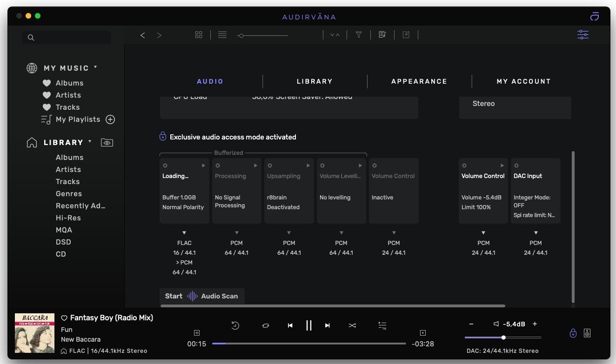Click the gear icon on Upsampling block
This screenshot has height=364, width=616.
(270, 165)
